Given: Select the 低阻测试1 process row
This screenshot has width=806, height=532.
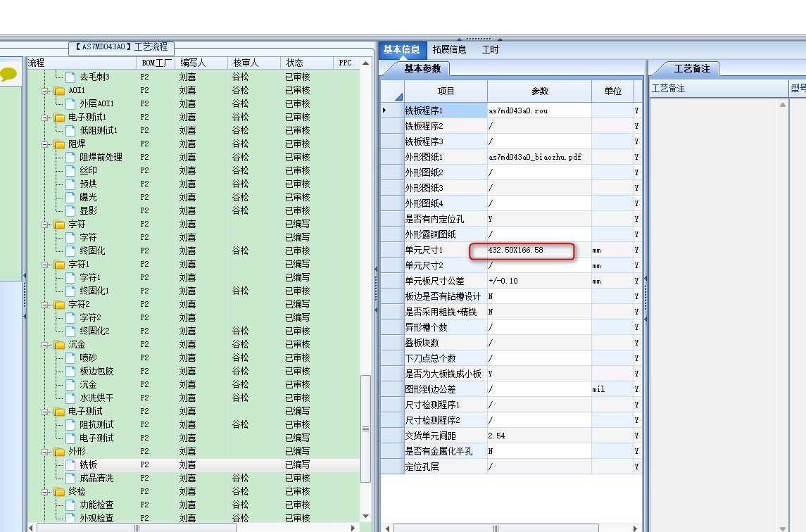Looking at the screenshot, I should 194,131.
